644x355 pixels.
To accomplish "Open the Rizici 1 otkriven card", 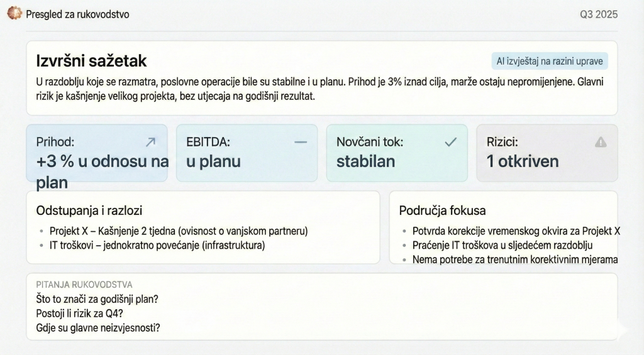I will point(547,153).
